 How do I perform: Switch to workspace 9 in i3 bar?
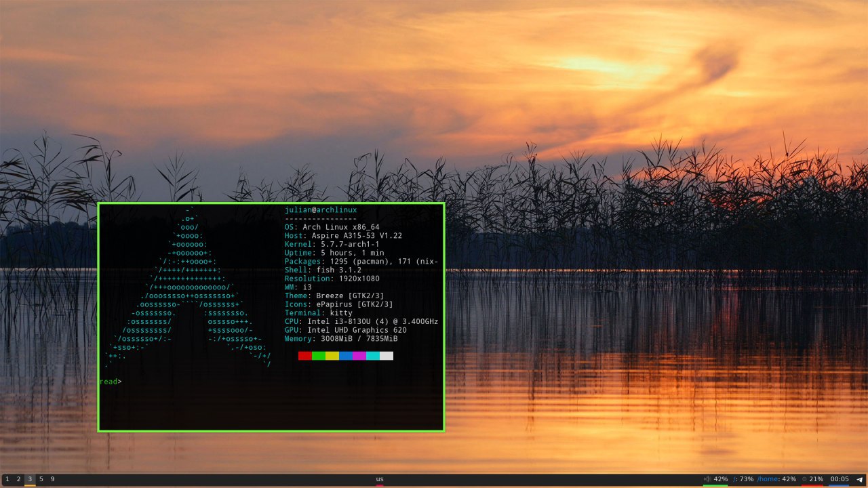click(52, 479)
